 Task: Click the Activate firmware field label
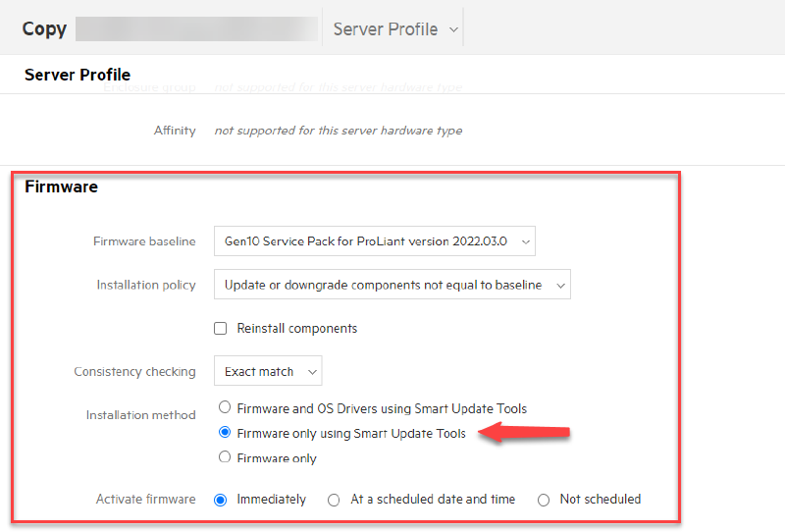click(145, 500)
